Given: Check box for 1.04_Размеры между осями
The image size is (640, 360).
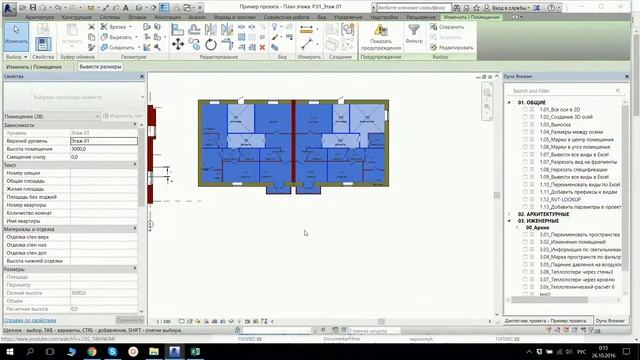Looking at the screenshot, I should [525, 132].
